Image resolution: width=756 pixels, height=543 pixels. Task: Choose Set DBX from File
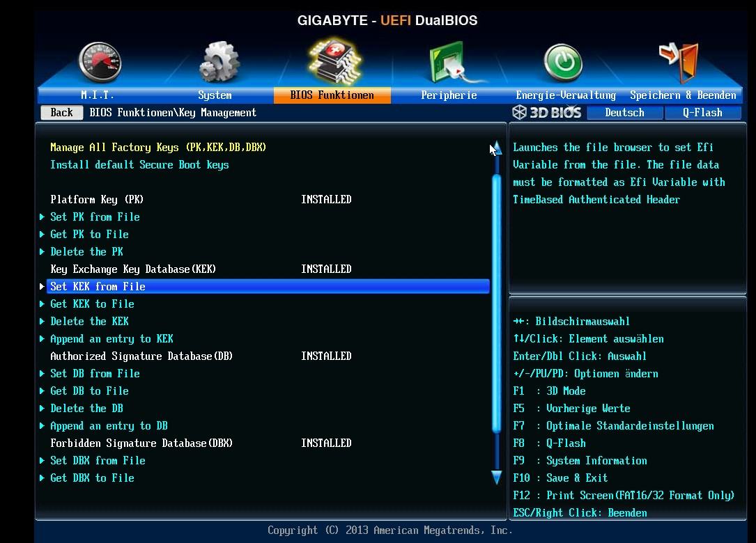pos(98,461)
